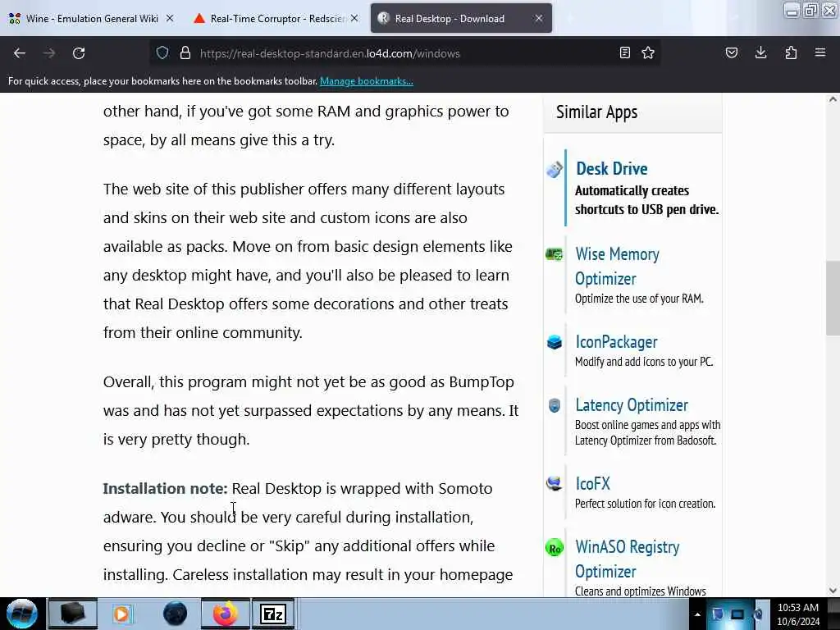The height and width of the screenshot is (630, 840).
Task: Open the Desk Drive link
Action: click(612, 169)
